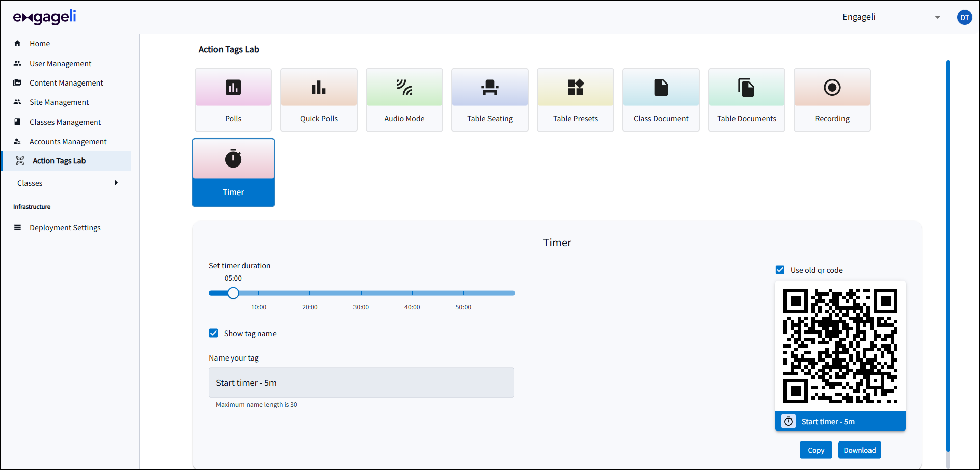Click the timer QR code image
Screen dimensions: 980x470
(x=840, y=346)
